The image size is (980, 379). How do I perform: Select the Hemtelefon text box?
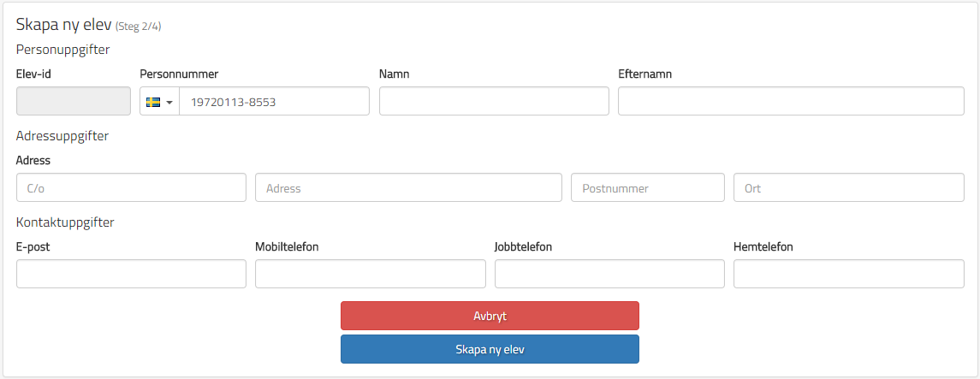(x=848, y=275)
